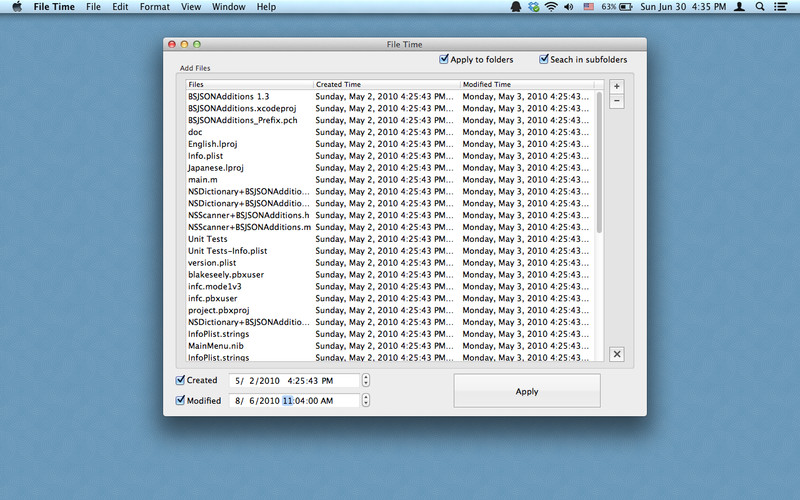This screenshot has height=500, width=800.
Task: Toggle Apply to folders checkbox
Action: click(x=444, y=59)
